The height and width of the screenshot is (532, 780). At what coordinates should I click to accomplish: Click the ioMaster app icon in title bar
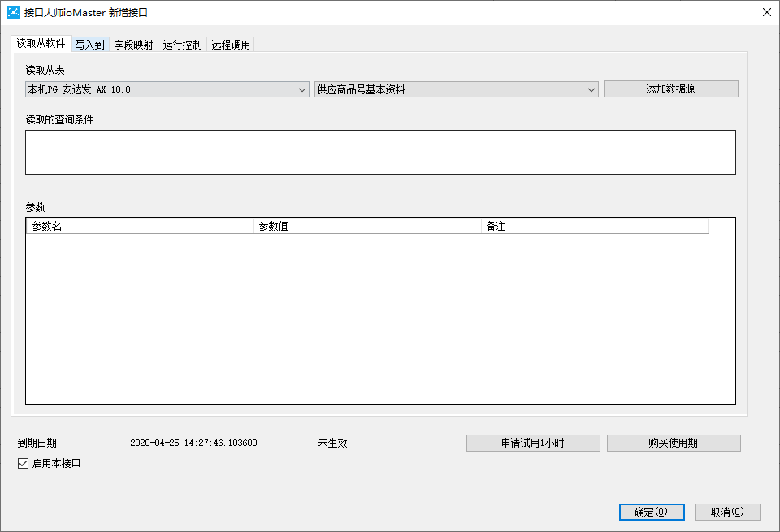(14, 12)
